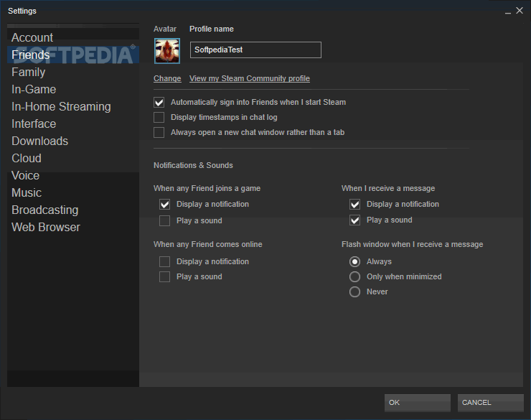This screenshot has height=420, width=531.
Task: Select Only when minimized flash option
Action: (x=354, y=276)
